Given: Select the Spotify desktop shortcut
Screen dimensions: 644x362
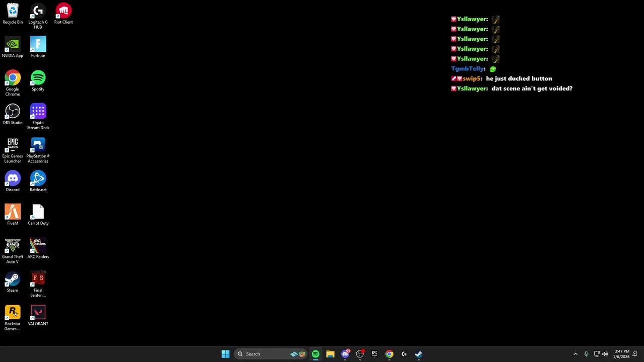Looking at the screenshot, I should pos(38,81).
